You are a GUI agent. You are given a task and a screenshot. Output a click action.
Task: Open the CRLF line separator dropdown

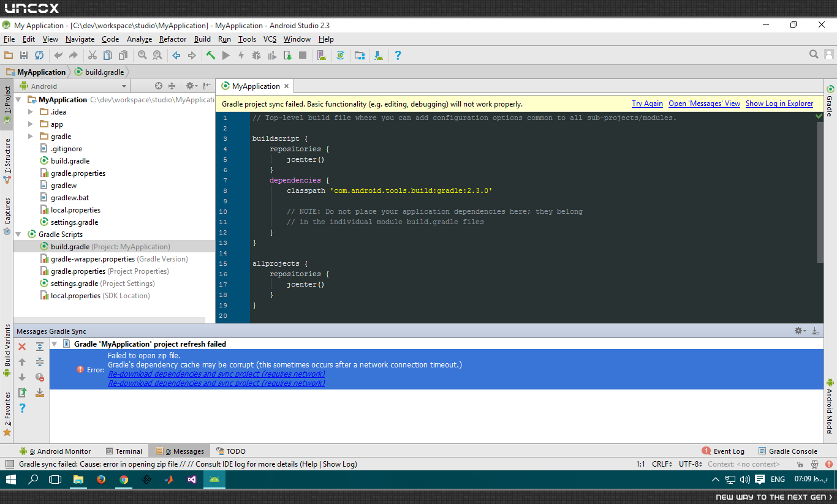click(662, 464)
